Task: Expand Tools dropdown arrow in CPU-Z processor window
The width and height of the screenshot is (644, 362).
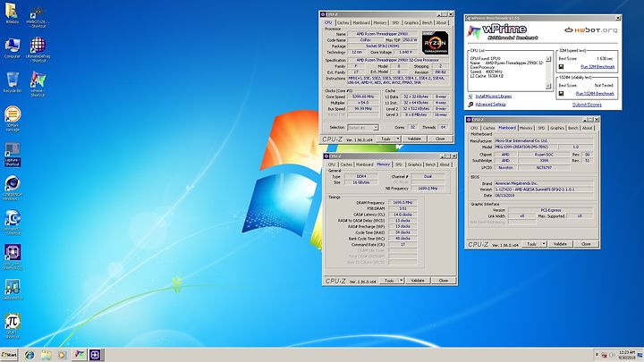Action: click(x=397, y=139)
